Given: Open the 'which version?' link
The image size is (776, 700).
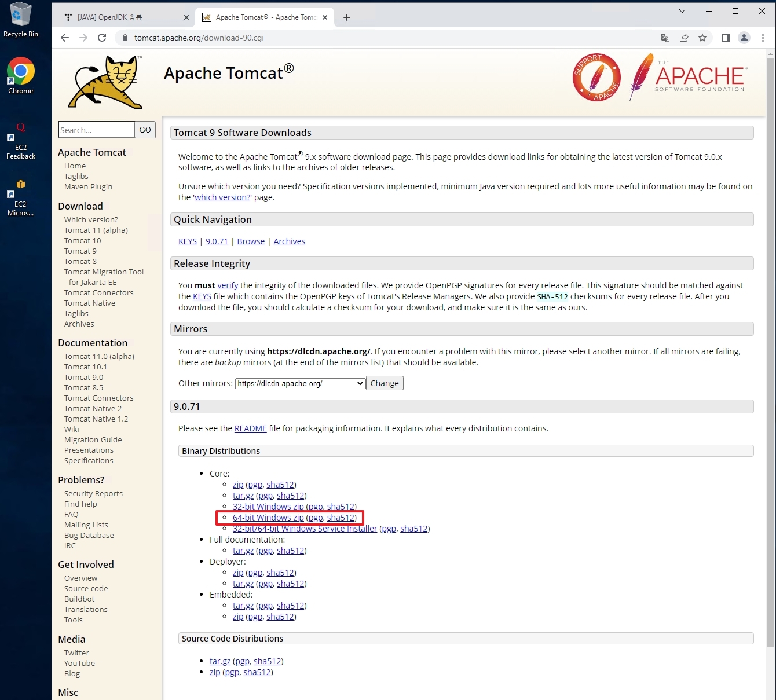Looking at the screenshot, I should (x=222, y=197).
